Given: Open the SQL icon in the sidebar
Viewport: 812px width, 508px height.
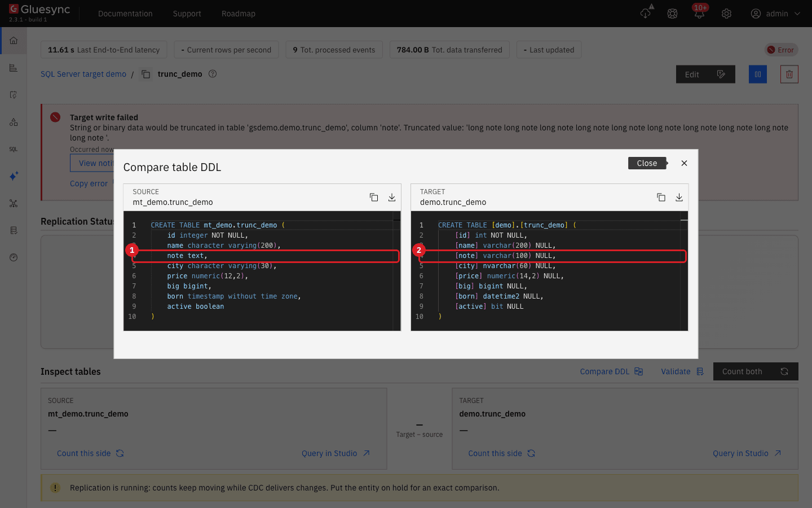Looking at the screenshot, I should coord(14,149).
